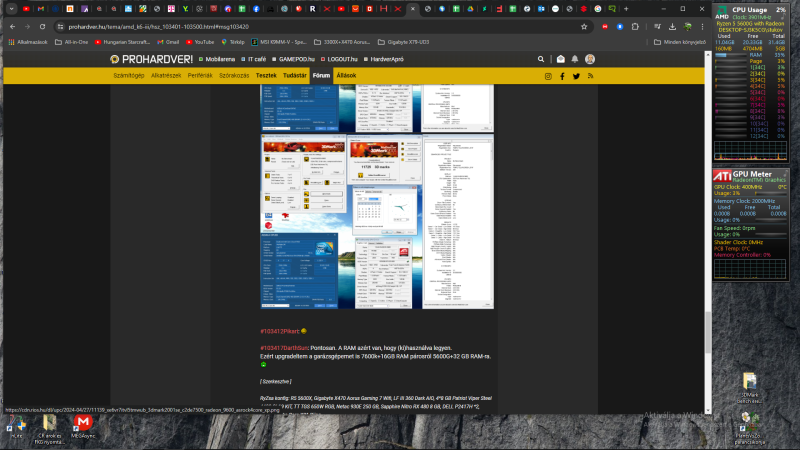Click the browser forward arrow
Screen dimensions: 800x450
pos(27,27)
